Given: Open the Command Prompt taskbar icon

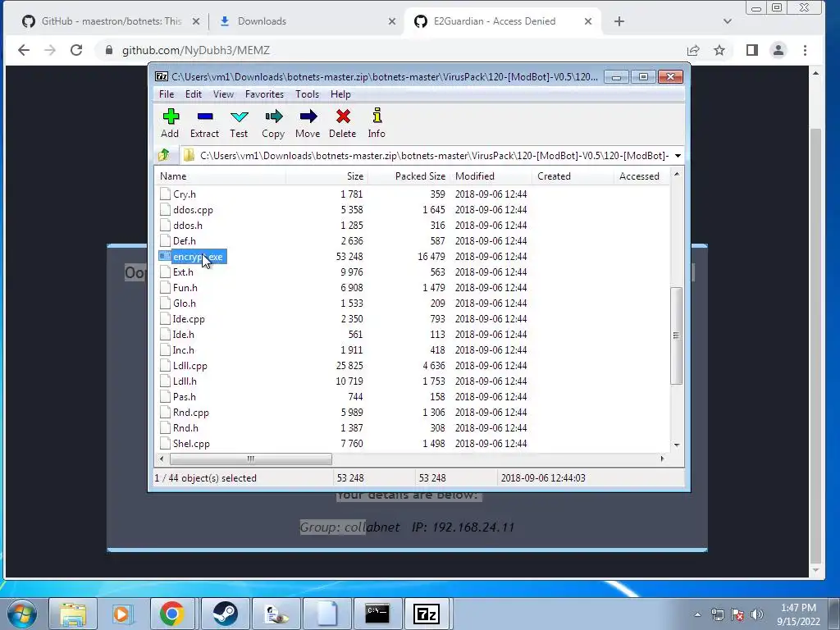Looking at the screenshot, I should 377,614.
